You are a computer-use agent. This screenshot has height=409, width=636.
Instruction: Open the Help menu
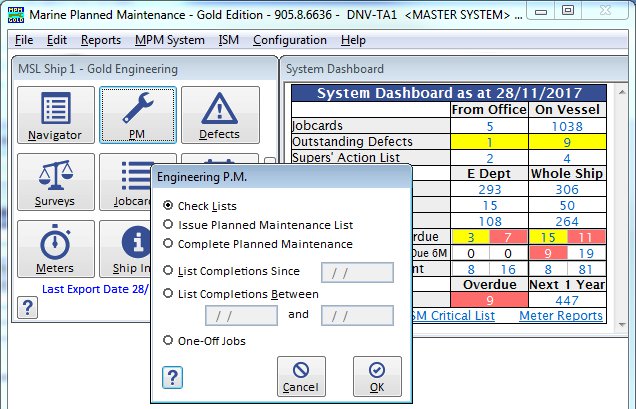[x=353, y=40]
